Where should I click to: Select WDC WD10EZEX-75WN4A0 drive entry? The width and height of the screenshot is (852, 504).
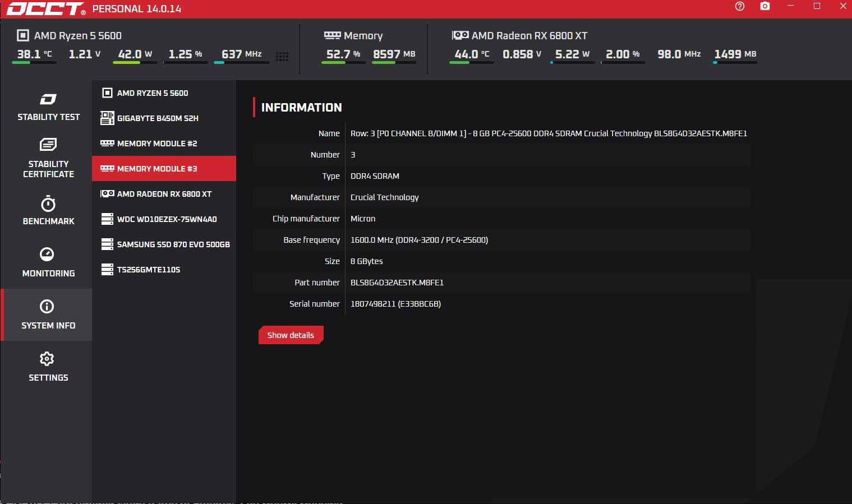(x=164, y=219)
